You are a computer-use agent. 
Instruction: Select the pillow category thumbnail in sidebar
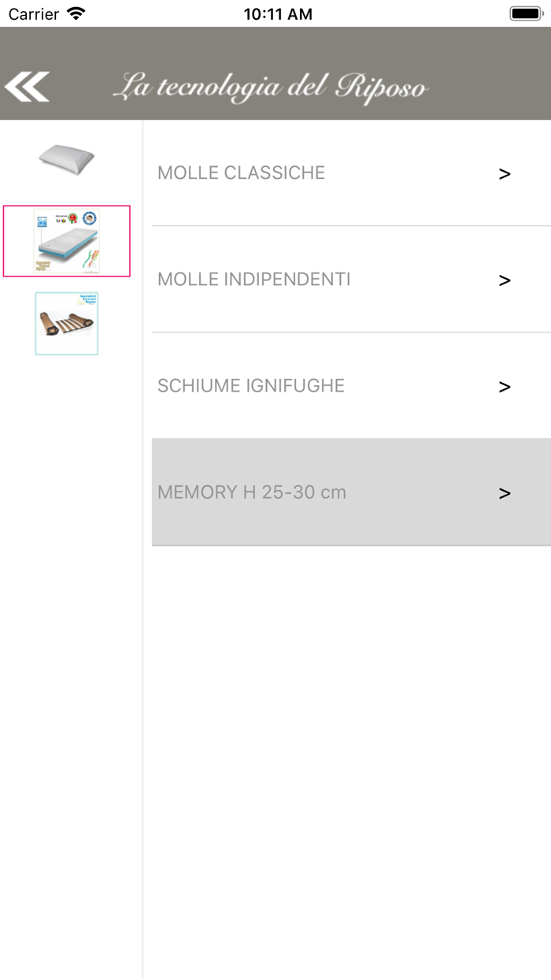pyautogui.click(x=66, y=160)
